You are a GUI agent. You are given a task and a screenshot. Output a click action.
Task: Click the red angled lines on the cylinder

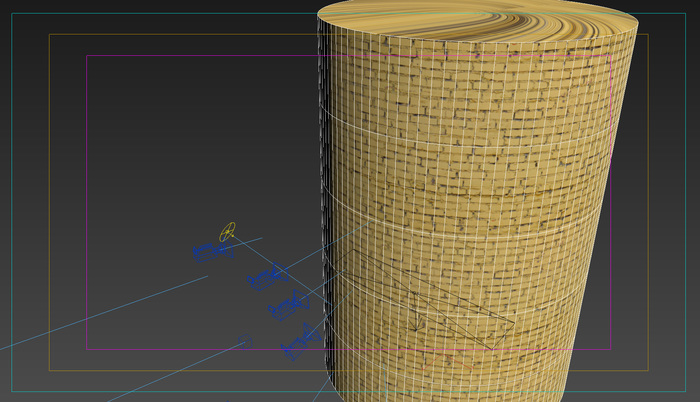[x=446, y=361]
